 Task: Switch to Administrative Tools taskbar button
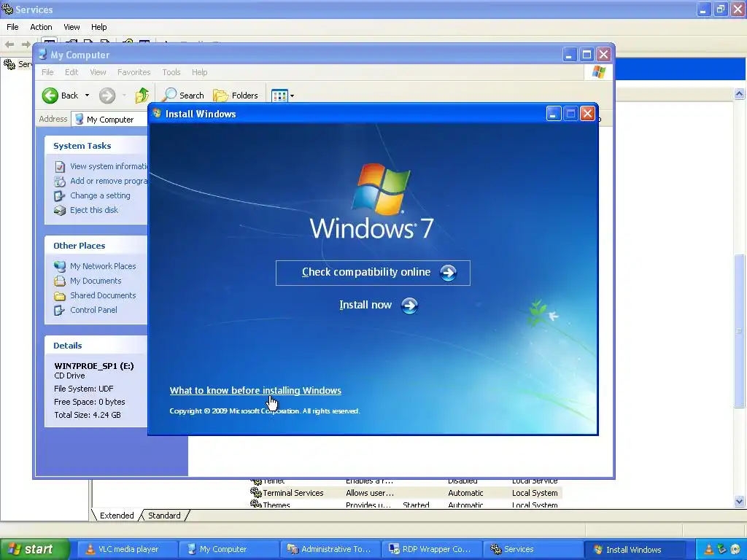[329, 549]
